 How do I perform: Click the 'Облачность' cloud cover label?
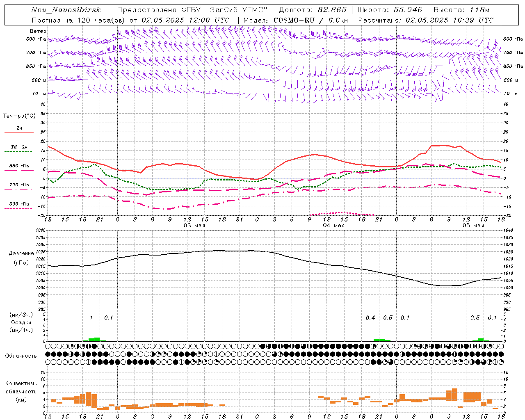pos(21,356)
